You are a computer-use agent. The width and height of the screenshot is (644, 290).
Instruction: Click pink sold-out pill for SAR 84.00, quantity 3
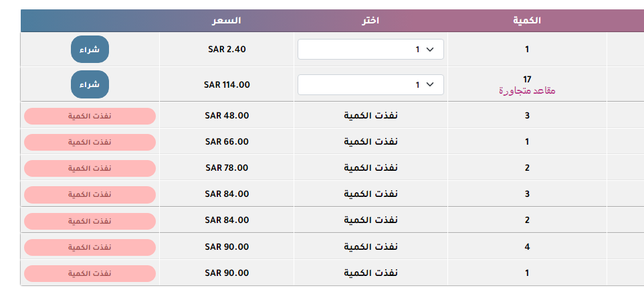point(90,195)
